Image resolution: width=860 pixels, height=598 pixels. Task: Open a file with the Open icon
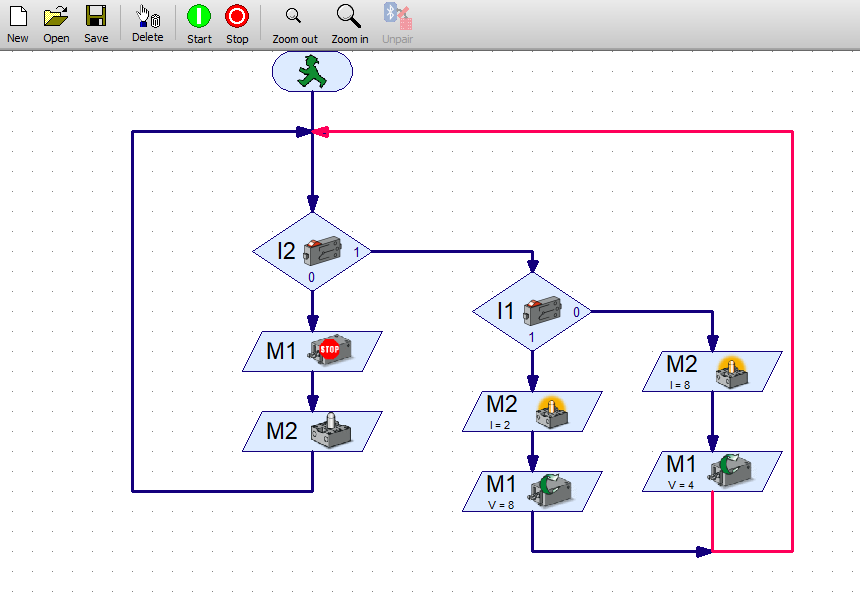(x=56, y=23)
